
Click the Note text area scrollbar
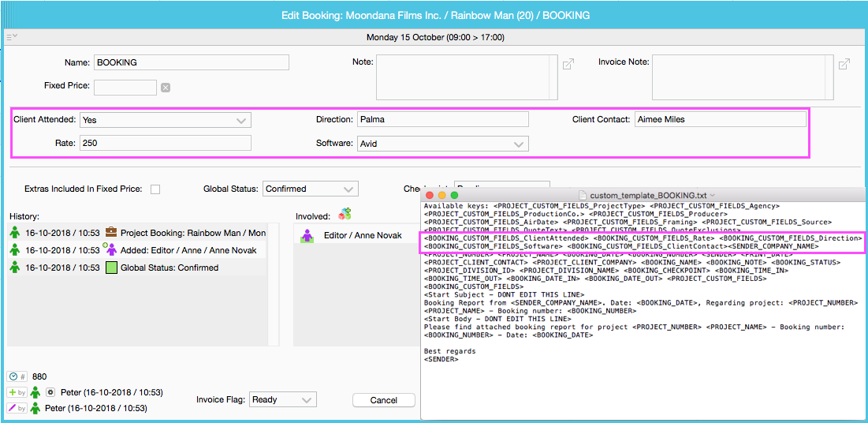pos(553,77)
